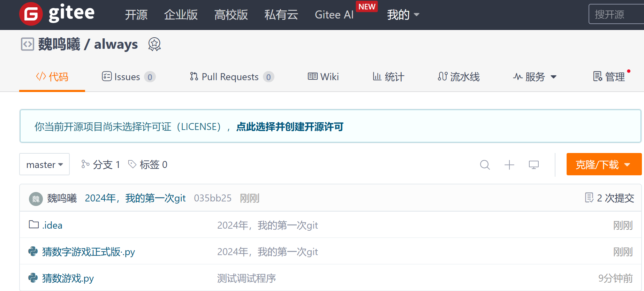Click the 刚刚 timestamp beside commit 035bb25

click(250, 198)
